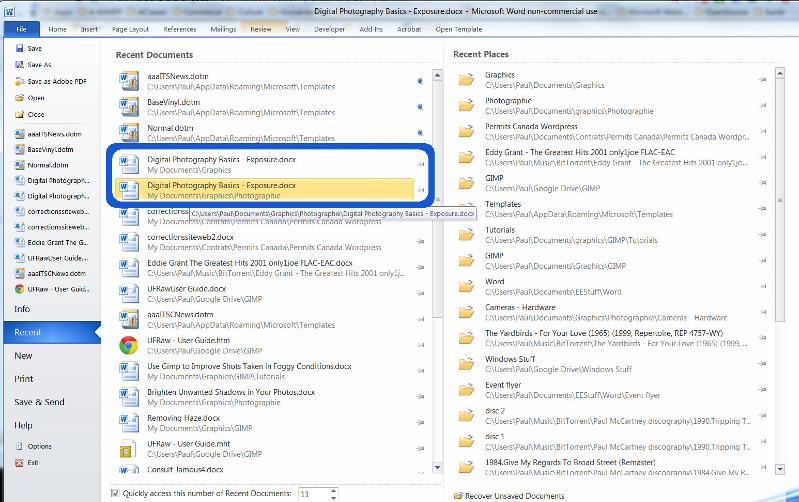Select New in the backstage menu
Viewport: 799px width, 502px height.
point(23,356)
